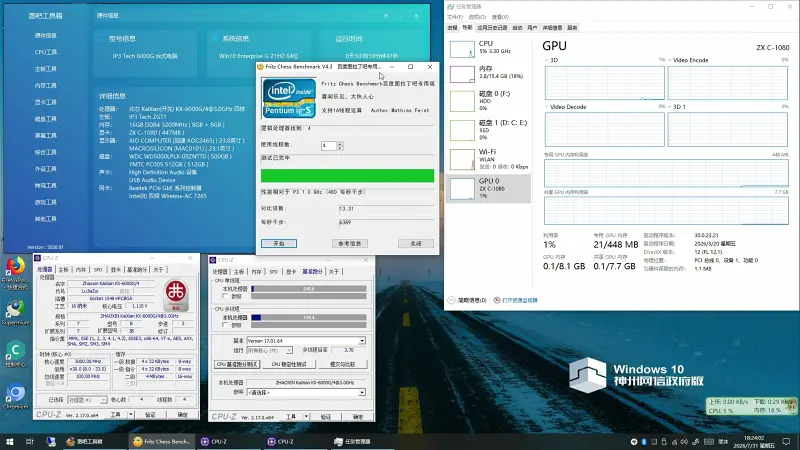
Task: Open the Windows Start menu
Action: click(x=9, y=441)
